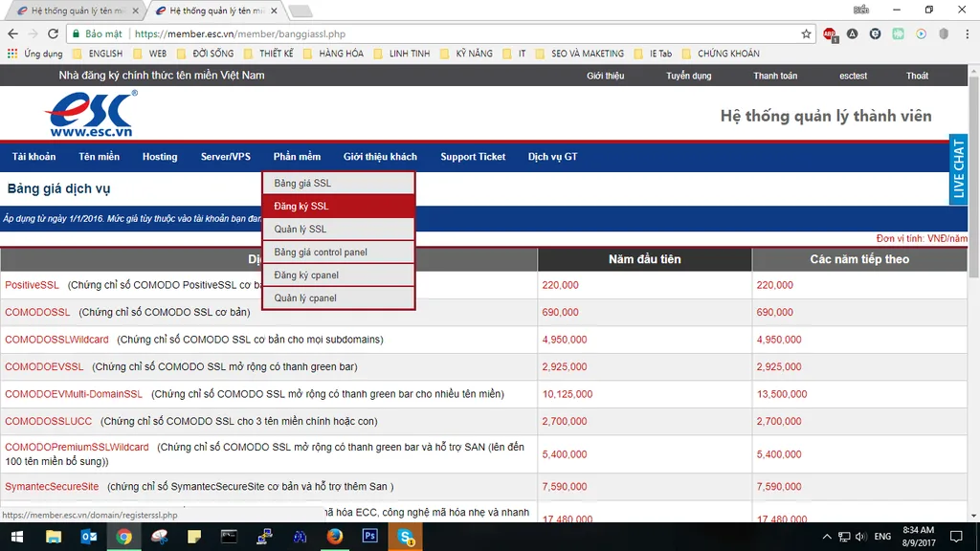The height and width of the screenshot is (551, 980).
Task: Select Đăng ký SSL from the dropdown
Action: (x=339, y=207)
